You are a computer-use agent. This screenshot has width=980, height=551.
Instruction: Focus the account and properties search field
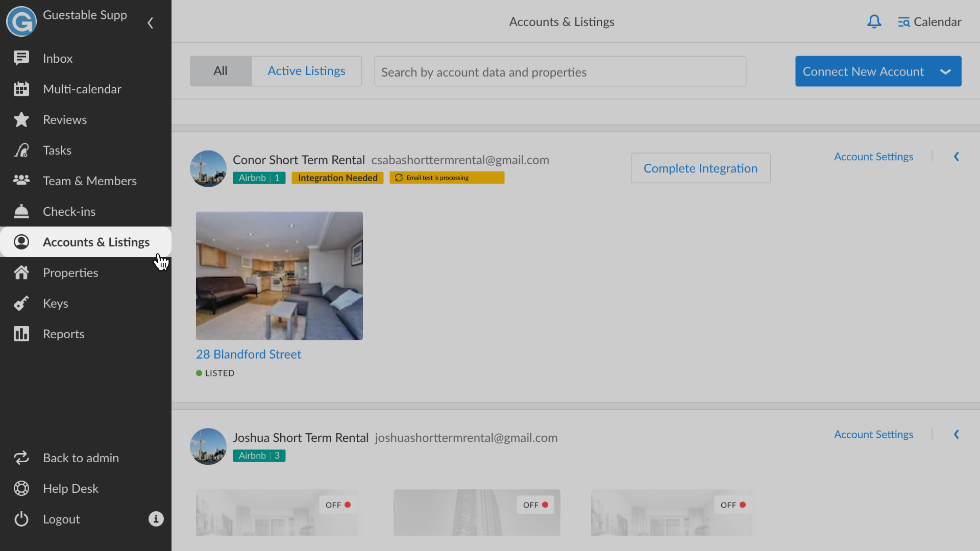point(560,72)
